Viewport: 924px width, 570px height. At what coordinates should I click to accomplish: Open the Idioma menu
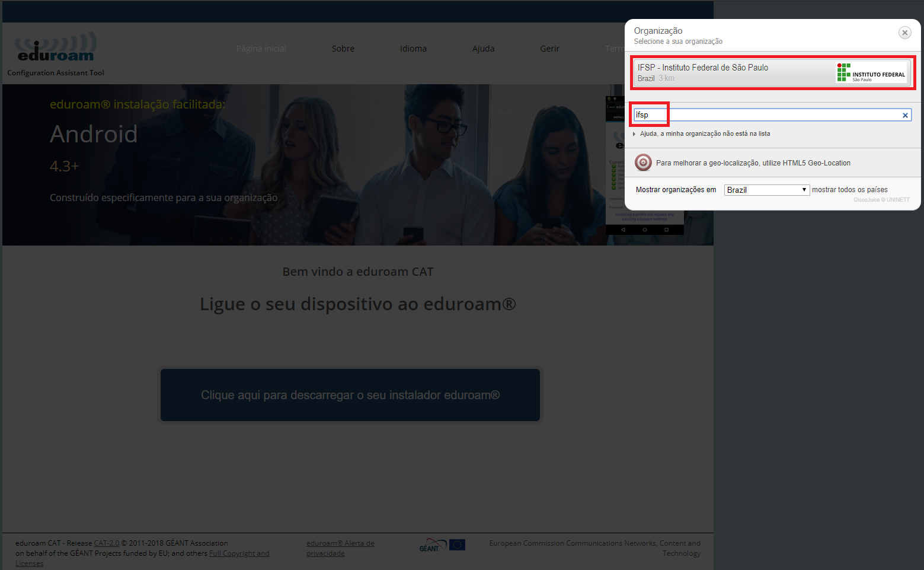[x=413, y=49]
